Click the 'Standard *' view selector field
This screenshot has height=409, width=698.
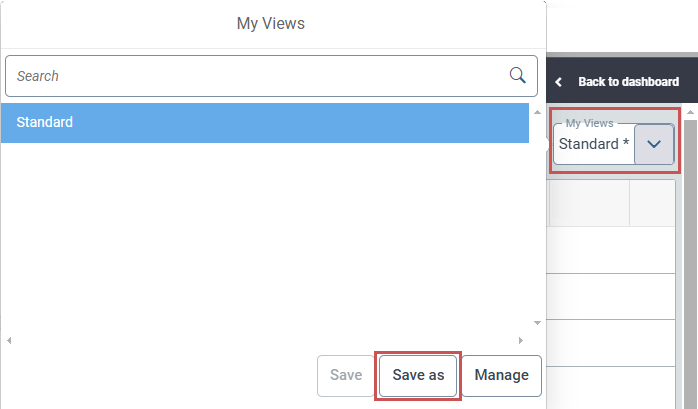594,144
